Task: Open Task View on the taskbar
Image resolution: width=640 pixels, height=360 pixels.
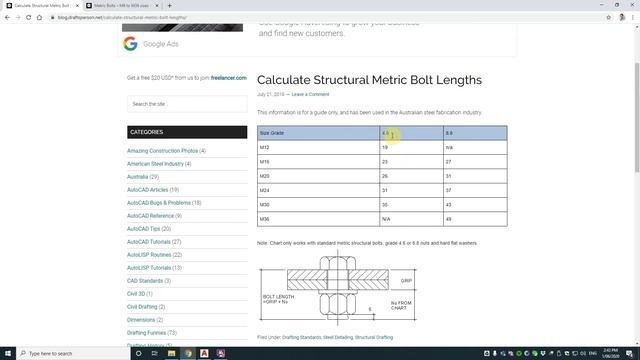Action: (155, 353)
